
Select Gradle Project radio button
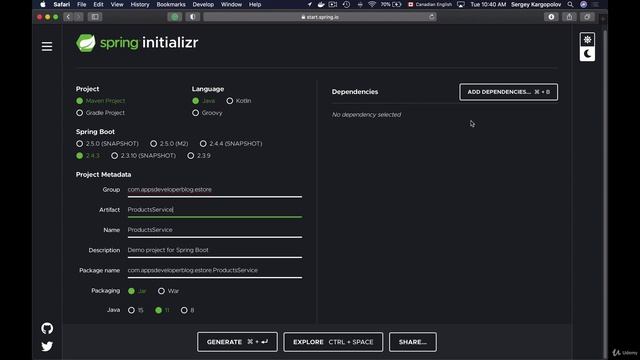[x=100, y=113]
